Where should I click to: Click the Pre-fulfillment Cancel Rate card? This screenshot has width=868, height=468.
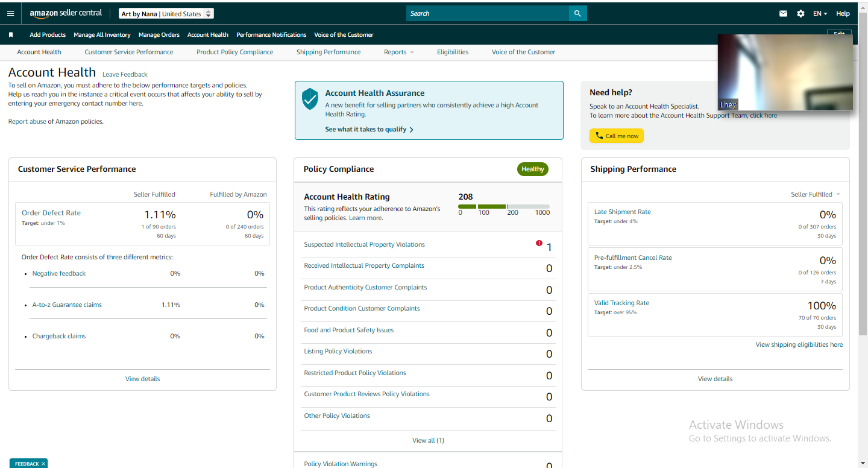[x=715, y=270]
